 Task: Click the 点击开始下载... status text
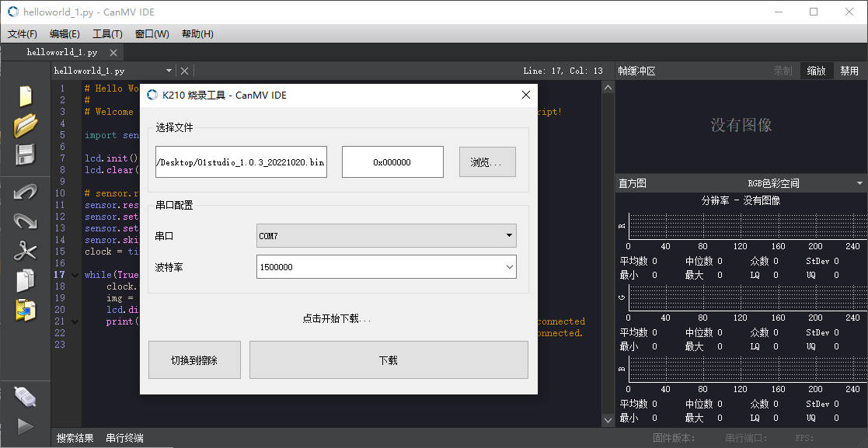tap(336, 318)
